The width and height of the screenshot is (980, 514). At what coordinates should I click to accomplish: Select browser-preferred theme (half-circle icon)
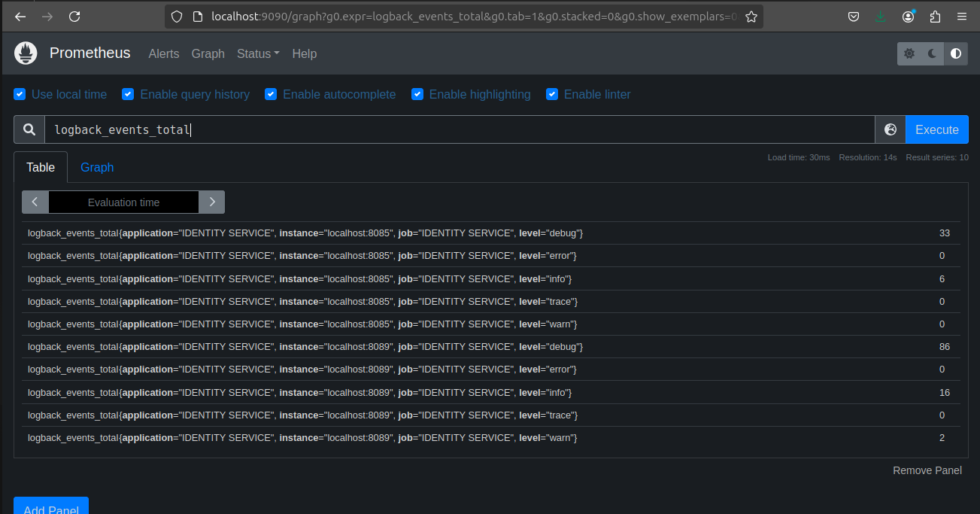click(x=956, y=53)
